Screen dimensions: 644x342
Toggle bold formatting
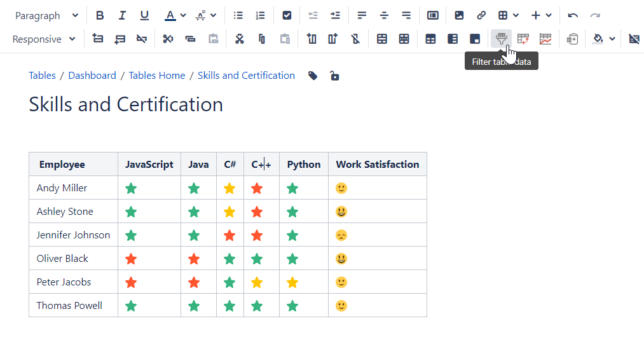(x=100, y=16)
